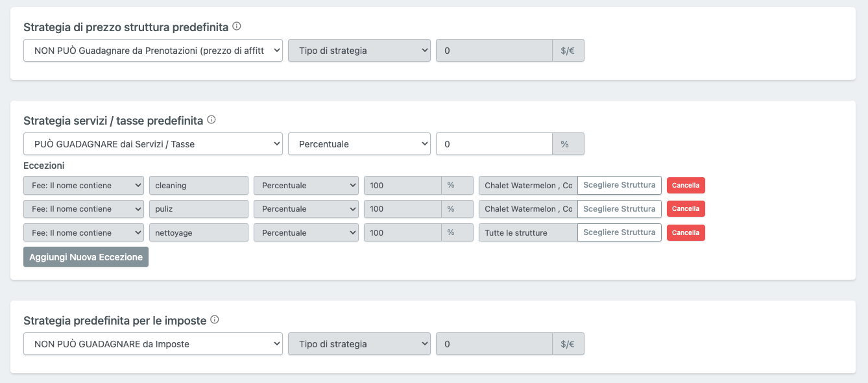Click the nettoyage fee name text field
868x383 pixels.
click(199, 233)
